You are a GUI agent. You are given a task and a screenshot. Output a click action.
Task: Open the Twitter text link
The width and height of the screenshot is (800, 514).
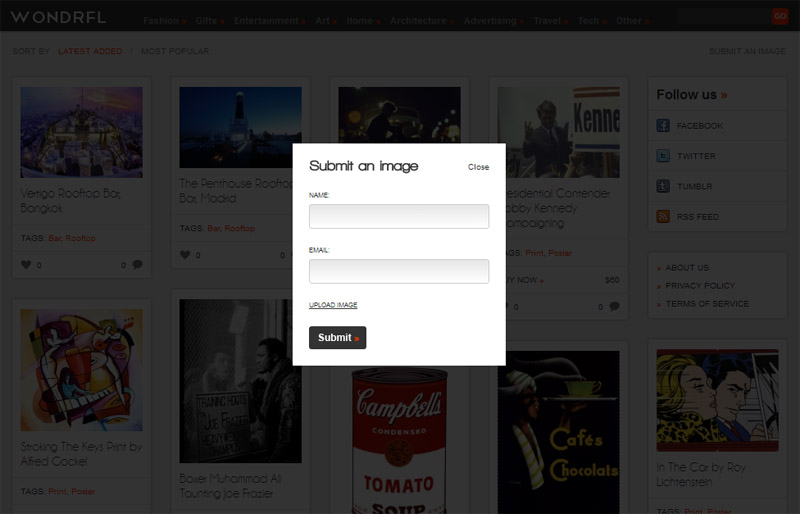click(x=696, y=156)
